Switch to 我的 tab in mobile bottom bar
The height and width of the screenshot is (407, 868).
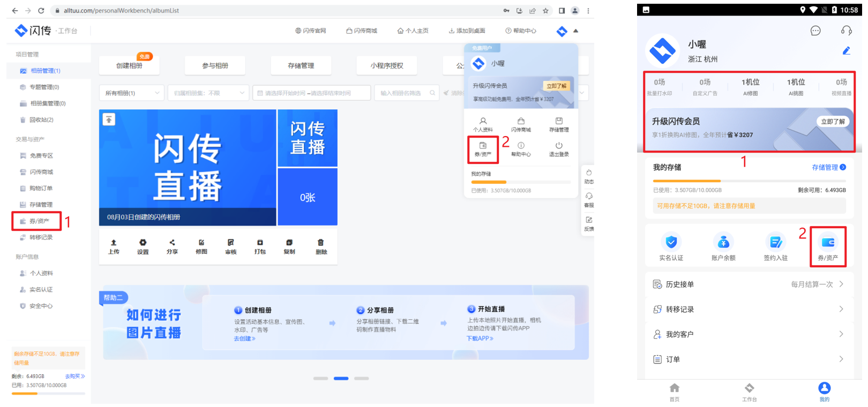pos(824,392)
